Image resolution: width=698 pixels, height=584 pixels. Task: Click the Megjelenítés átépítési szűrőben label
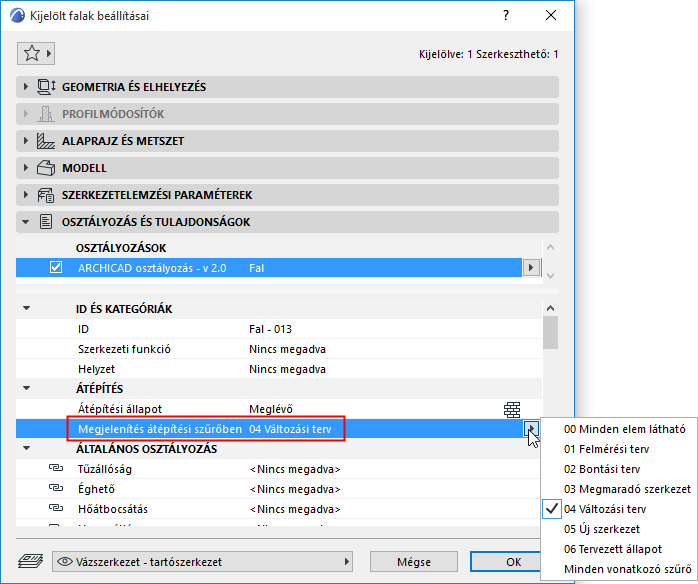click(160, 429)
